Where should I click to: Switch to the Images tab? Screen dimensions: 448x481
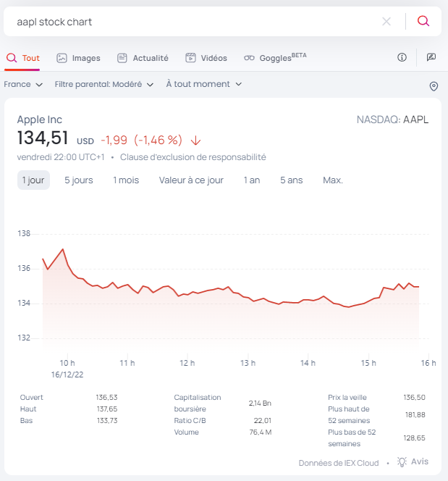coord(78,58)
